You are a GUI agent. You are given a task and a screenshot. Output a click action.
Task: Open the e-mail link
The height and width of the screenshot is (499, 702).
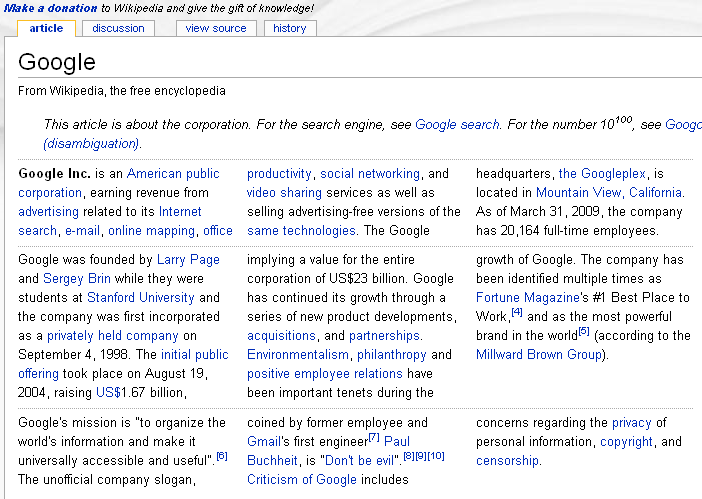(x=82, y=231)
